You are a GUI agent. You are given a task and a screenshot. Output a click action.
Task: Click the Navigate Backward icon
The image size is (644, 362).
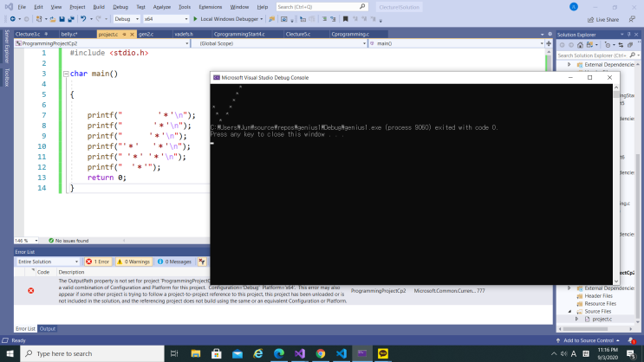tap(13, 19)
